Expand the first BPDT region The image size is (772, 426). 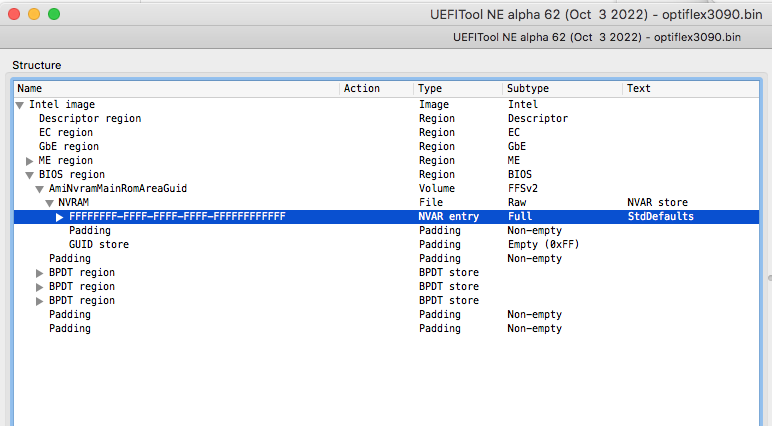40,272
